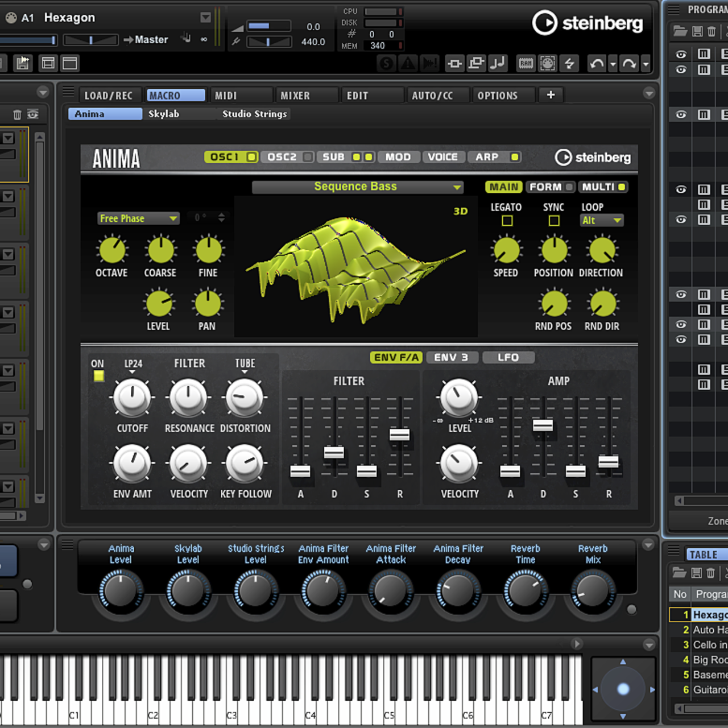Viewport: 728px width, 728px height.
Task: Toggle the filter ON button off
Action: click(99, 375)
